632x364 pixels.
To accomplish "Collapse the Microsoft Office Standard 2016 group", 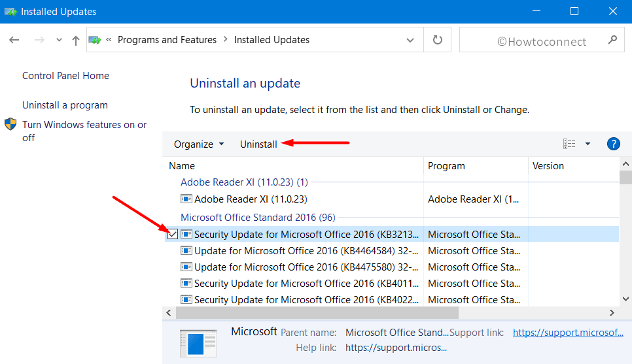I will coord(258,218).
